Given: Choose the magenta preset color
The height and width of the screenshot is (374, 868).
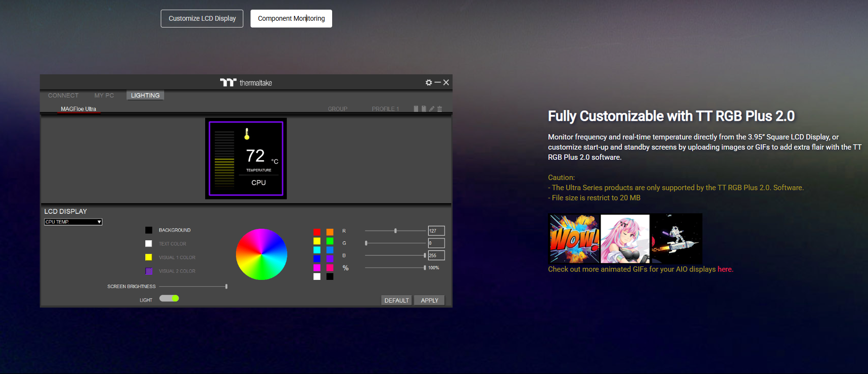Looking at the screenshot, I should coord(317,267).
